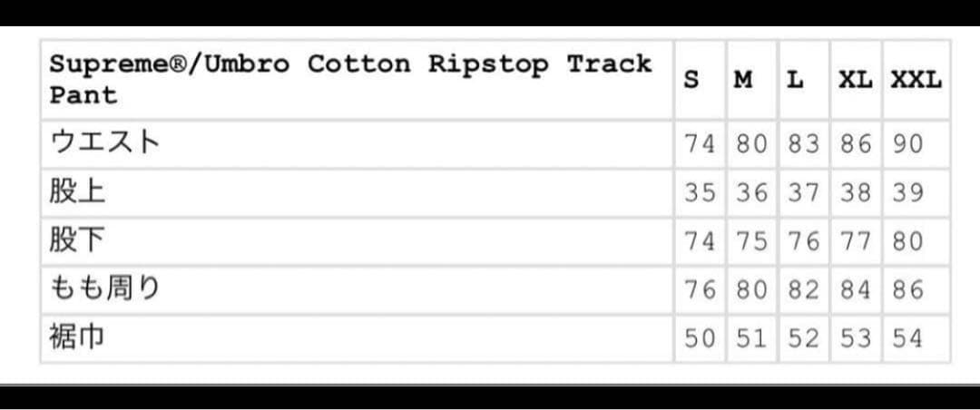The width and height of the screenshot is (980, 410).
Task: Click the L size column header
Action: [795, 80]
